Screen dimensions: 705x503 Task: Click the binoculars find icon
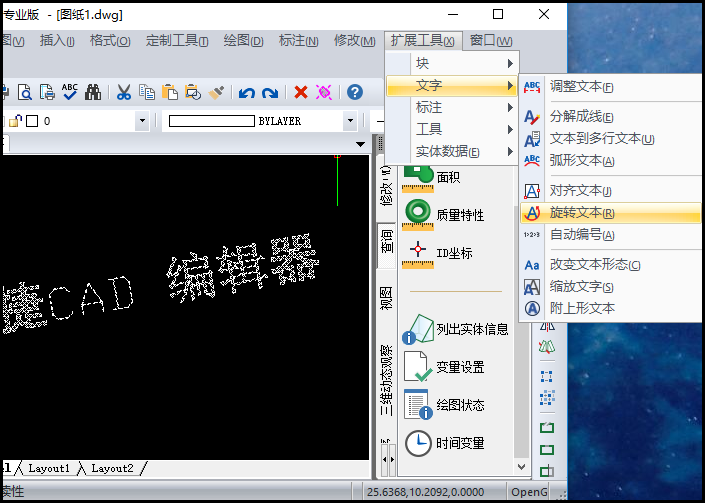93,92
